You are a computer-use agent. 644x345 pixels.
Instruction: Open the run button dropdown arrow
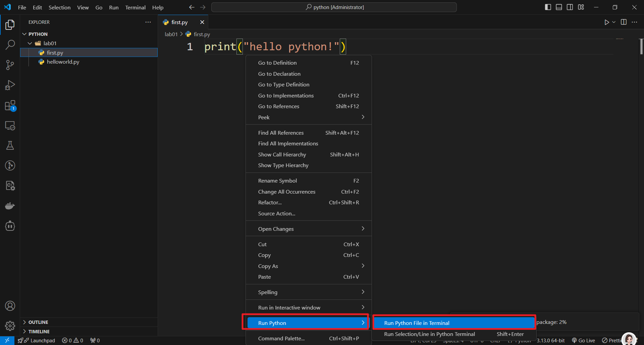click(614, 22)
